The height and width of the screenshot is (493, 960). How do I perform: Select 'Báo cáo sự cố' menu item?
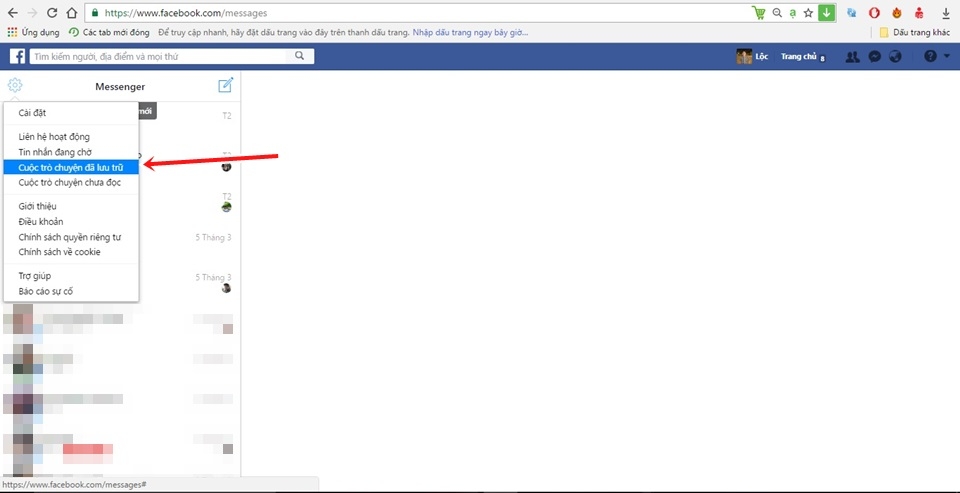pyautogui.click(x=71, y=292)
